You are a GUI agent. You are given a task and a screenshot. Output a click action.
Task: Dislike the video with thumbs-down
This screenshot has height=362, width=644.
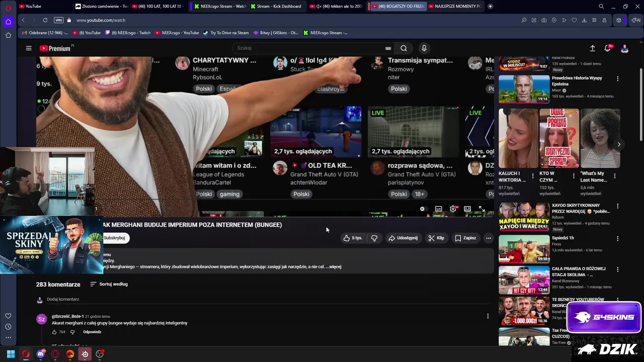coord(374,238)
